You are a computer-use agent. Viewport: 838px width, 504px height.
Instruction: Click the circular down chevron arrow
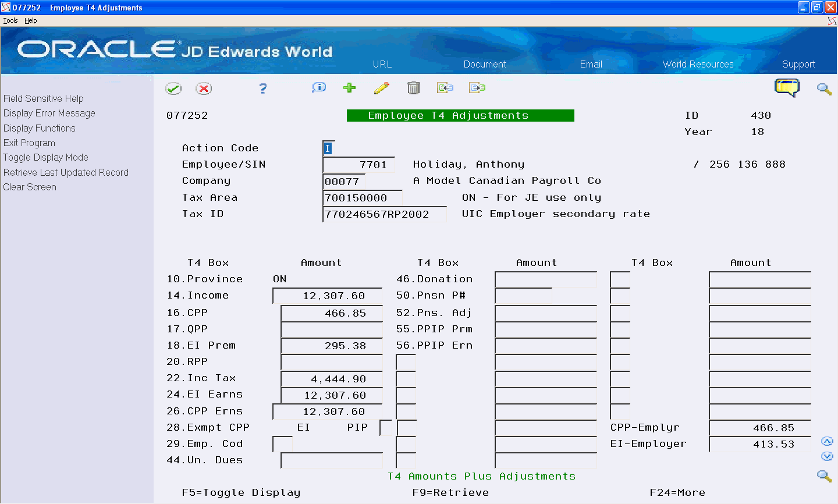(828, 456)
